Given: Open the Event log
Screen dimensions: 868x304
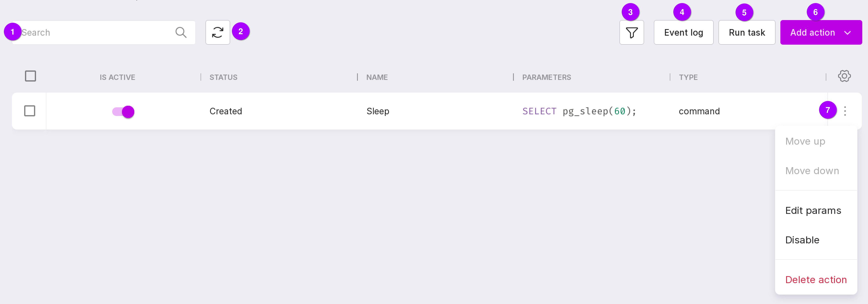Looking at the screenshot, I should [683, 32].
